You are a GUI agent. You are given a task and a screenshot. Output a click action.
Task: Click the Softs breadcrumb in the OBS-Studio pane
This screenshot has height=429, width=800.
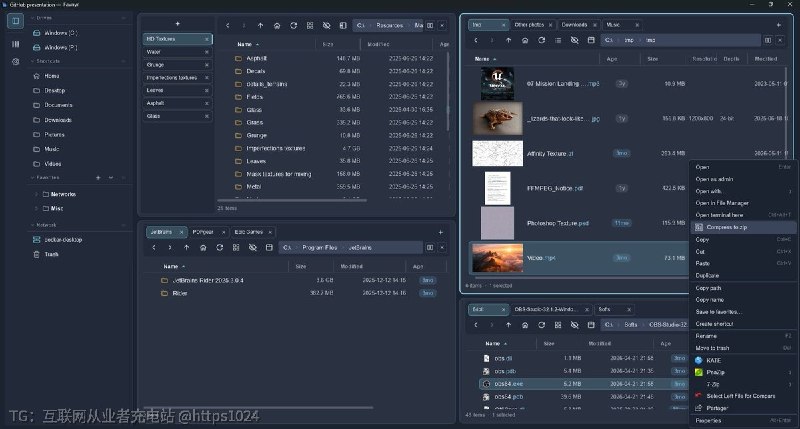631,325
